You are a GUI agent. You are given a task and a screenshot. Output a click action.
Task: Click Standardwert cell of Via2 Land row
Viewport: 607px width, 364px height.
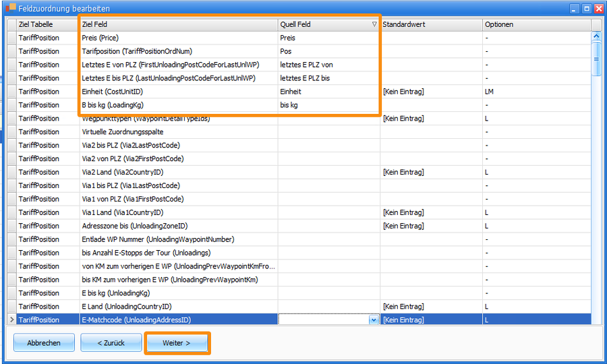tap(430, 173)
